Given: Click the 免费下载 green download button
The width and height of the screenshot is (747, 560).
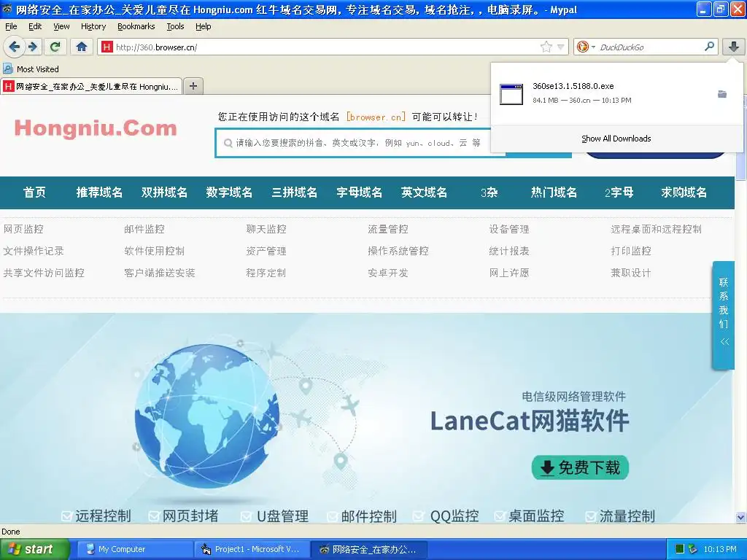Looking at the screenshot, I should [580, 467].
